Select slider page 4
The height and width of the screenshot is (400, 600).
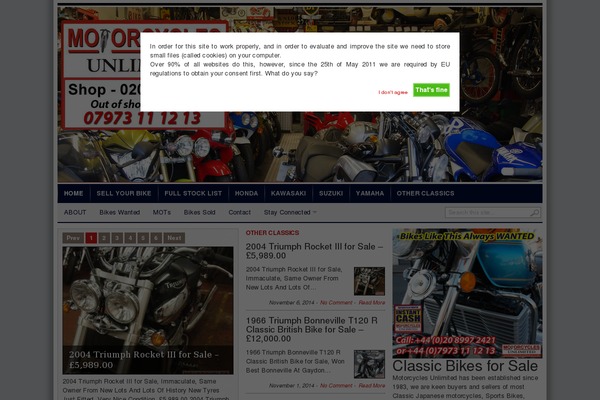tap(130, 238)
